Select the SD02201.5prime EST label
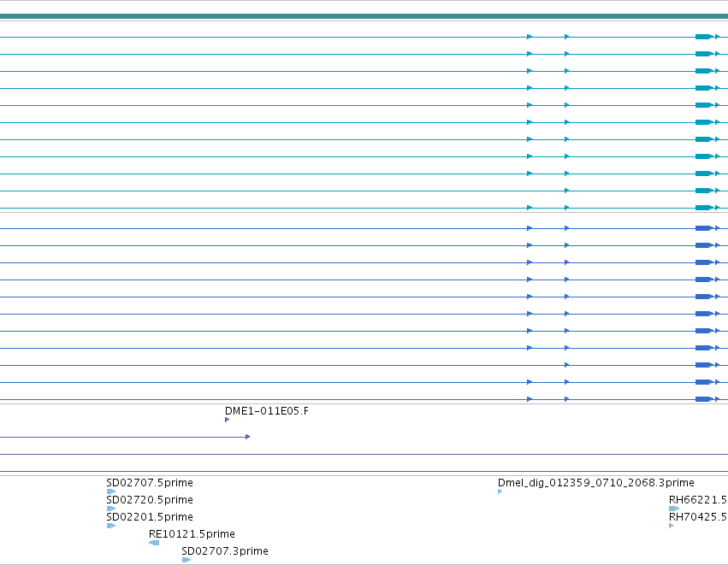The width and height of the screenshot is (728, 565). point(150,517)
